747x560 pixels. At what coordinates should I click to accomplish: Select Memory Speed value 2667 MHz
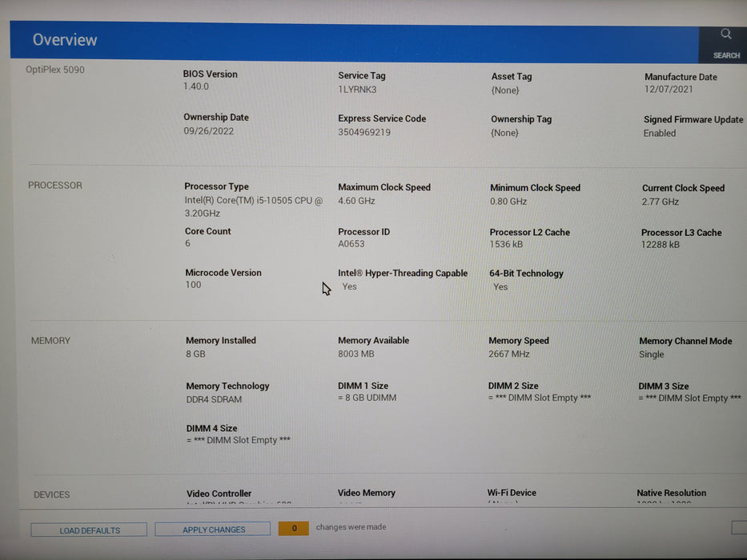coord(508,354)
